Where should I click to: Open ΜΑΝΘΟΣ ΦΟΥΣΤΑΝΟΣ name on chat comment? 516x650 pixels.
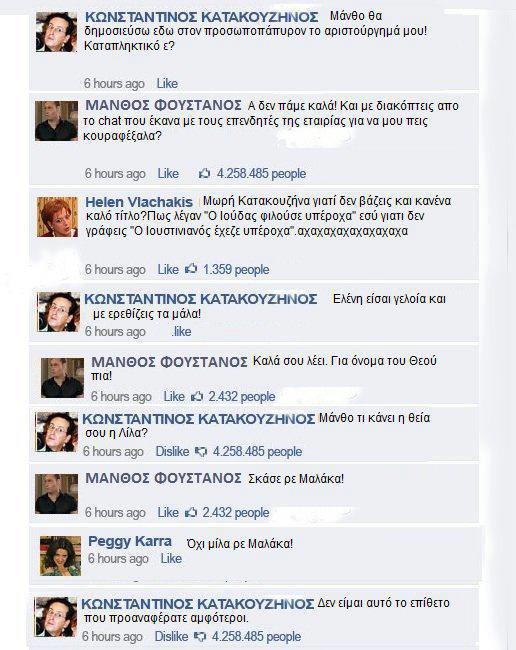pos(163,105)
